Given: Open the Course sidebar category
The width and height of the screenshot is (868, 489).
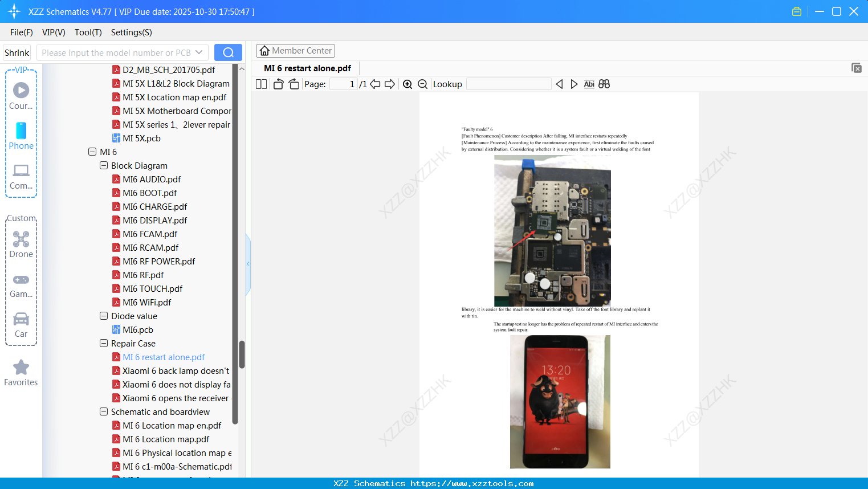Looking at the screenshot, I should click(x=21, y=95).
